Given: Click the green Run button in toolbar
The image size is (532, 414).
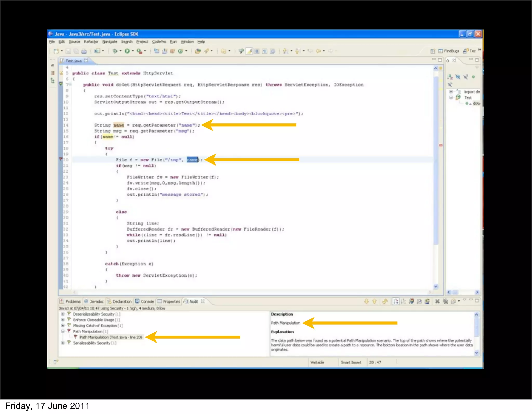Looking at the screenshot, I should click(x=127, y=51).
